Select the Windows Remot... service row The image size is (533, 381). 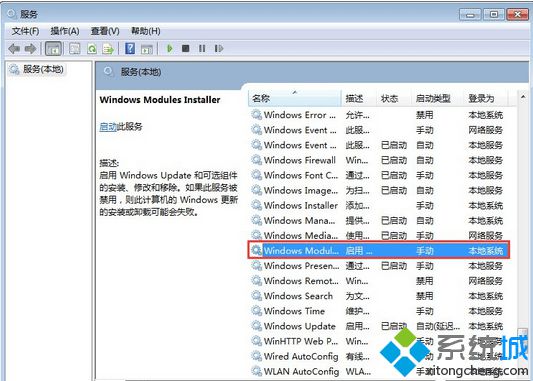pos(379,281)
